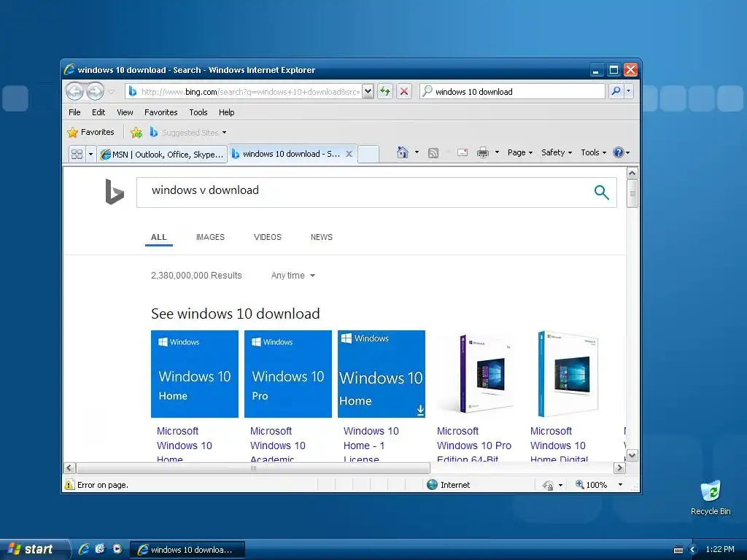Click the Bing logo
This screenshot has width=747, height=560.
coord(115,192)
